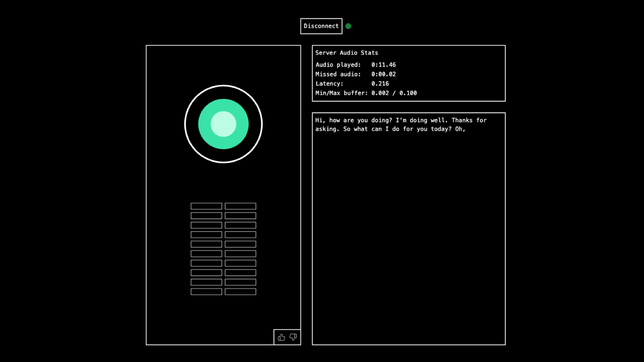Click the thumbs up feedback icon
The height and width of the screenshot is (362, 644).
click(281, 337)
